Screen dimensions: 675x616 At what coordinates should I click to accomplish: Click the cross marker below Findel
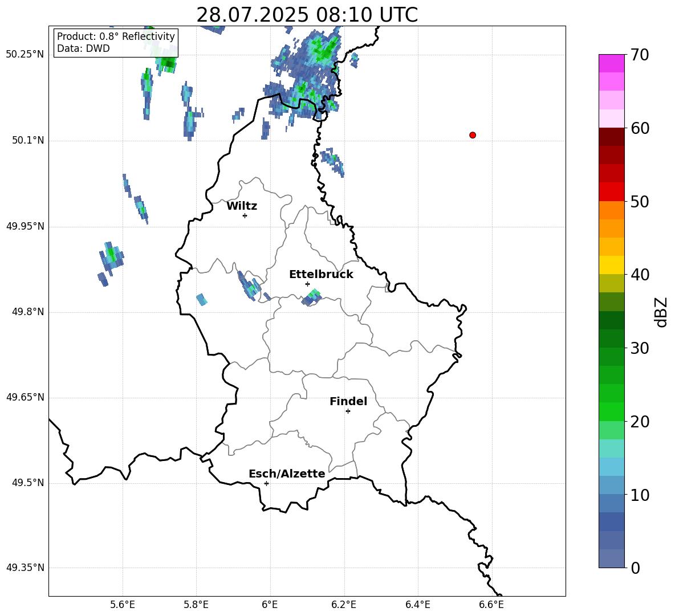(348, 411)
